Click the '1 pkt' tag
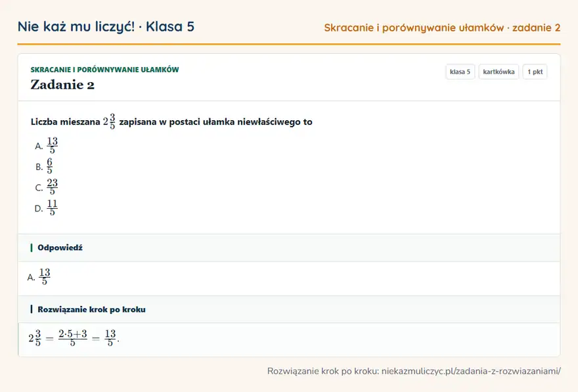The width and height of the screenshot is (578, 392). coord(535,72)
